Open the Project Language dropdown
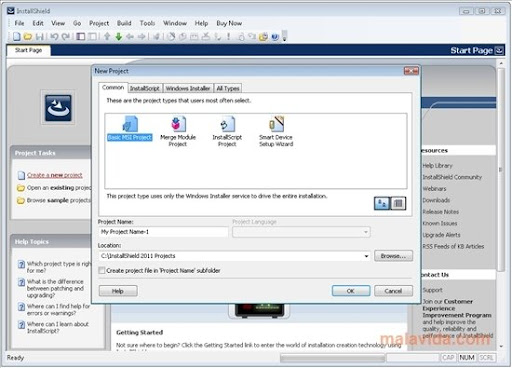 pos(301,232)
